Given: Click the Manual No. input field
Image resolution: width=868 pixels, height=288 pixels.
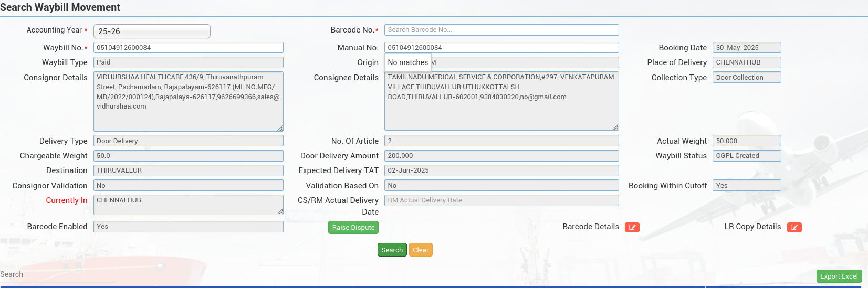Looking at the screenshot, I should pyautogui.click(x=501, y=48).
